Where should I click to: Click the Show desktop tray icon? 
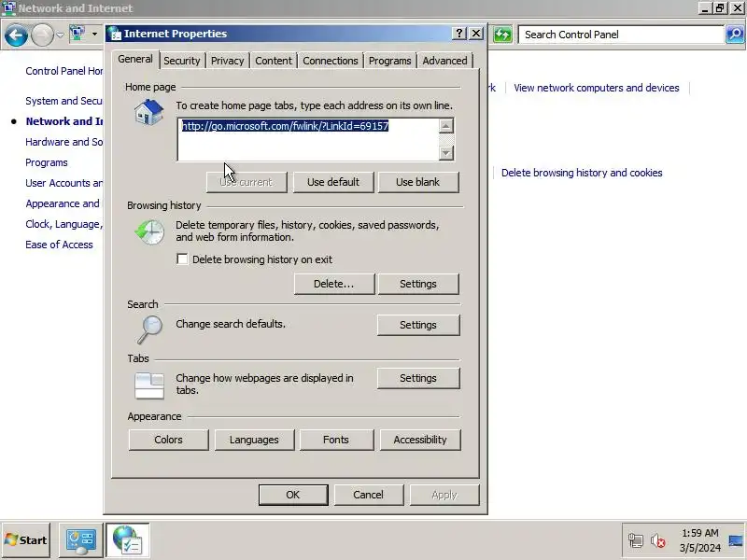736,541
